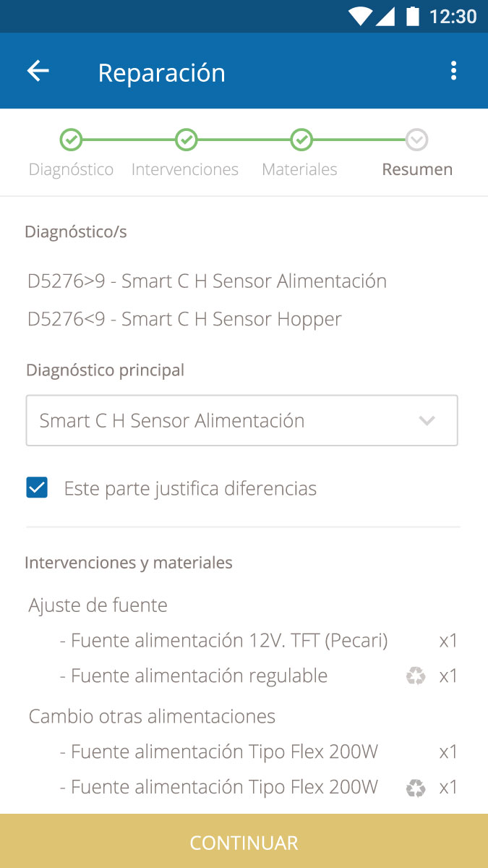Open the three-dot overflow menu
This screenshot has height=868, width=488.
453,71
